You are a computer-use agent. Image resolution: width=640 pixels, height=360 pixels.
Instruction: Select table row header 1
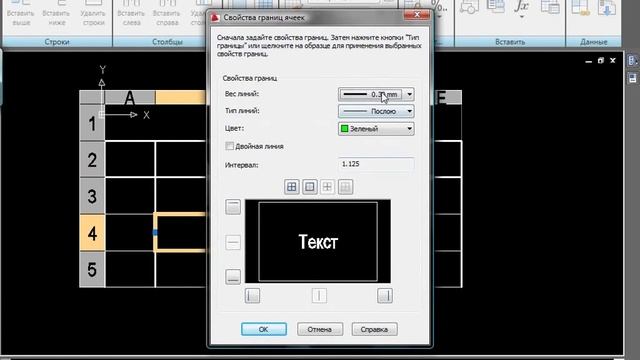(x=92, y=123)
